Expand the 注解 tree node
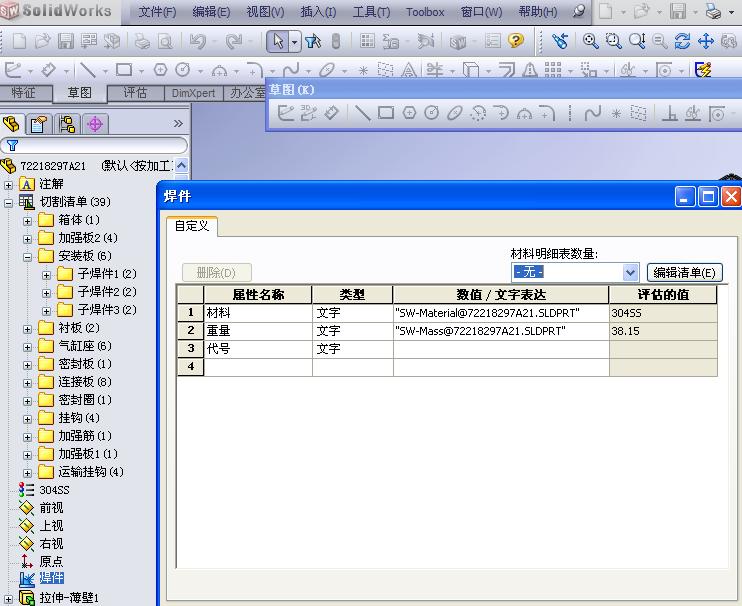This screenshot has width=742, height=606. pos(8,184)
